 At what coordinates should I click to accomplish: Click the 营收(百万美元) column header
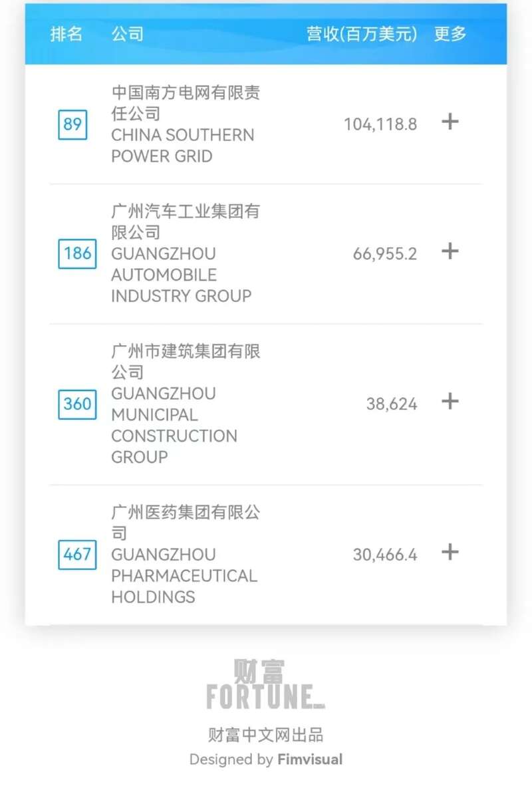tap(362, 34)
